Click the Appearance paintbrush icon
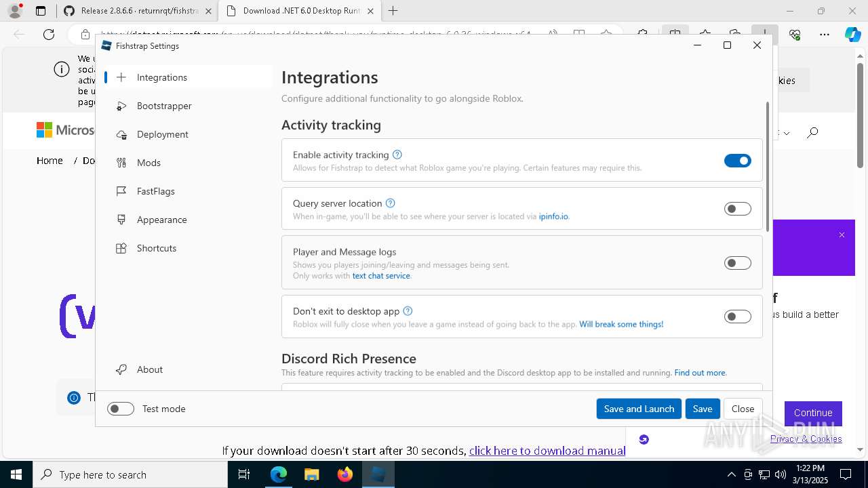Image resolution: width=868 pixels, height=488 pixels. pyautogui.click(x=121, y=220)
